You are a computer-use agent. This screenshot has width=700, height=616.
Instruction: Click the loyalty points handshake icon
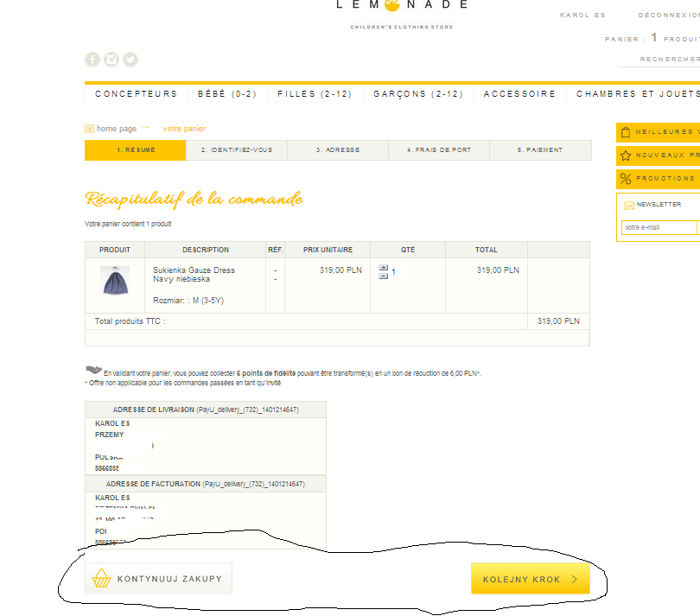click(93, 370)
